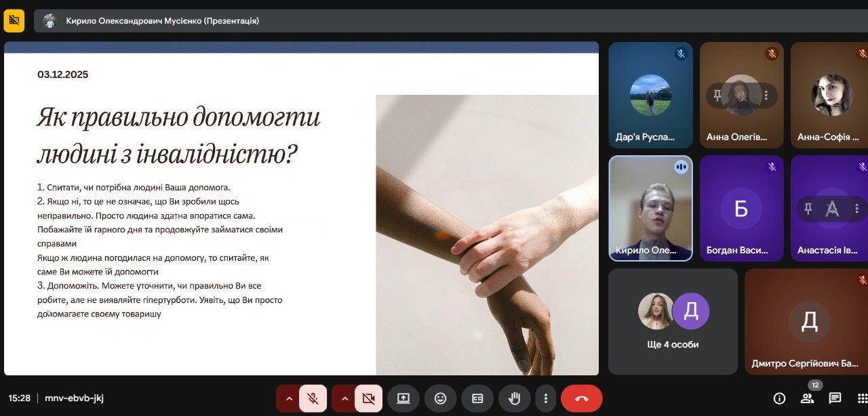Select Кирило Оле's video thumbnail
This screenshot has width=868, height=416.
coord(650,208)
